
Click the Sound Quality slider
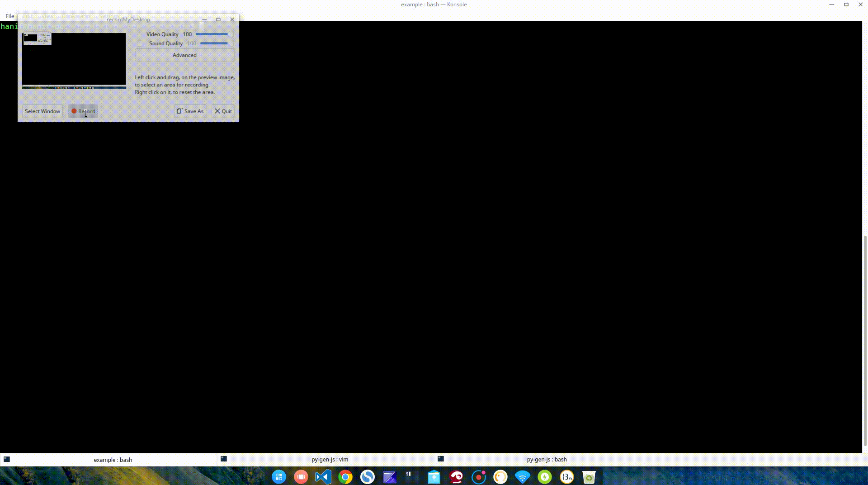point(217,43)
